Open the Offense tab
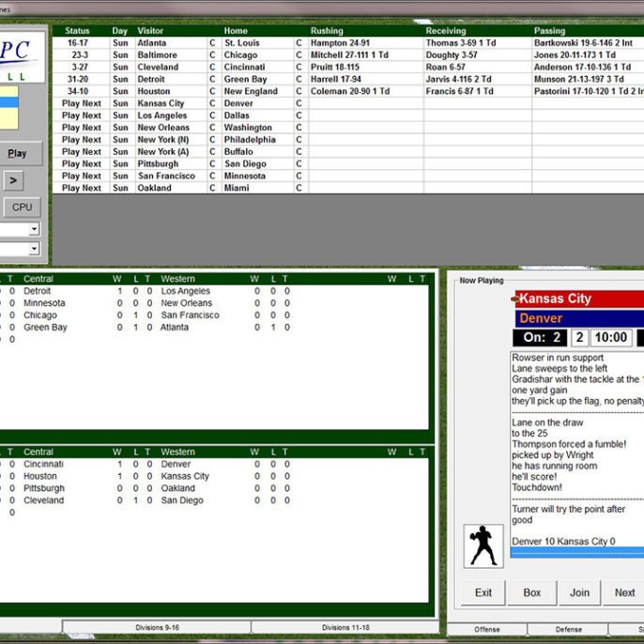 [x=486, y=629]
